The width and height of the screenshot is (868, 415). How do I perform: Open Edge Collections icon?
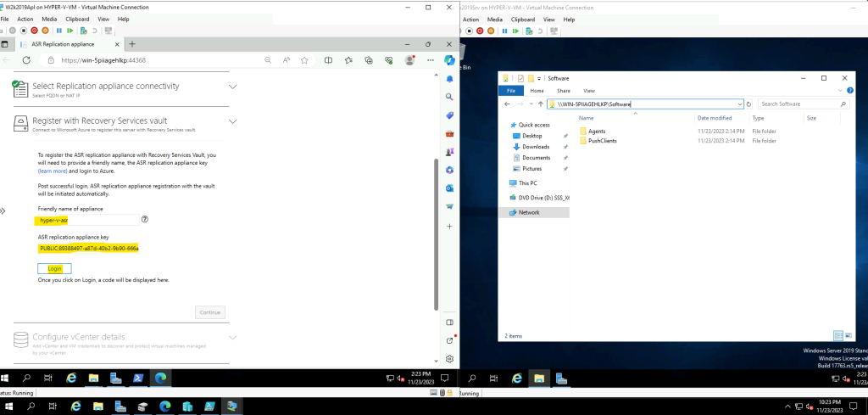pos(369,60)
